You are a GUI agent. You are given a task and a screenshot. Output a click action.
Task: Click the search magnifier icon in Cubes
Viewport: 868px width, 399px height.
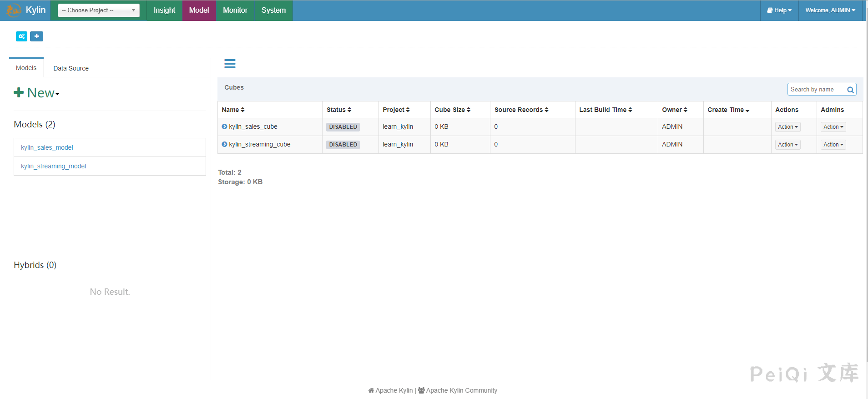[x=850, y=90]
